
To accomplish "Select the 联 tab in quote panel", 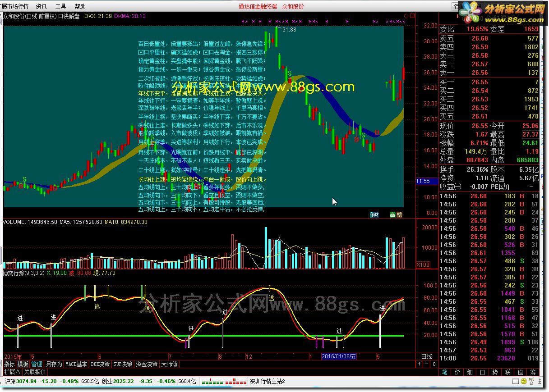I will click(x=508, y=372).
